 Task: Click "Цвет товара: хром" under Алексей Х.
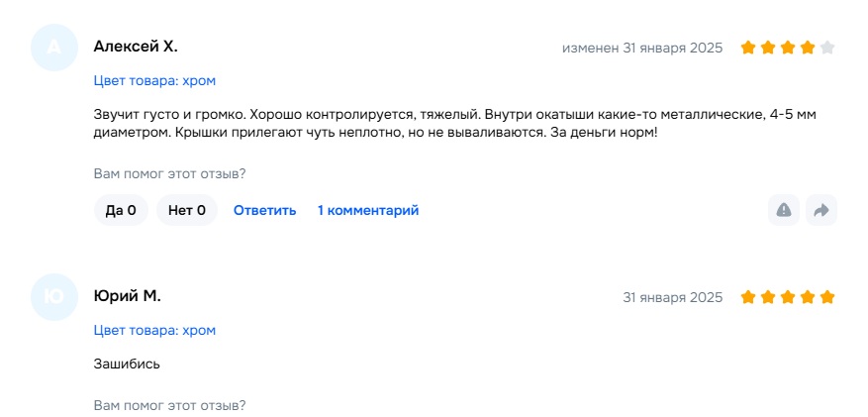tap(154, 81)
